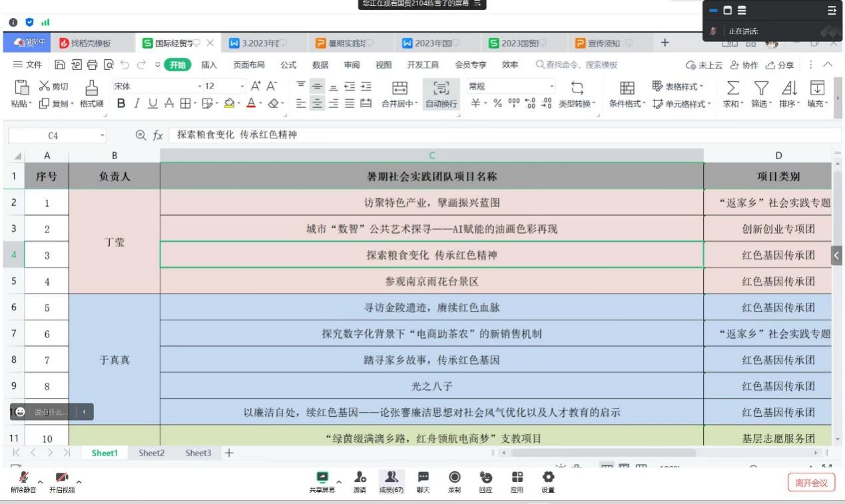The height and width of the screenshot is (504, 845).
Task: Click the percent style icon
Action: [497, 103]
